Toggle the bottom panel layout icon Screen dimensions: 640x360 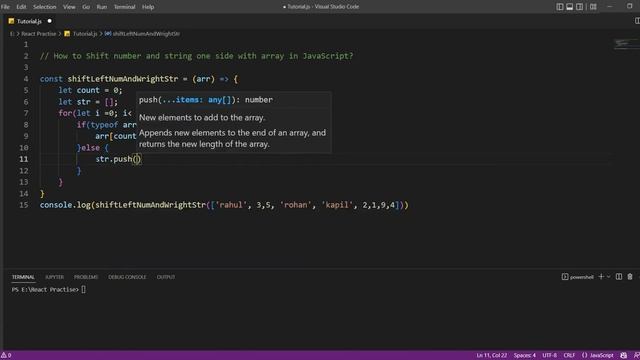coord(569,7)
